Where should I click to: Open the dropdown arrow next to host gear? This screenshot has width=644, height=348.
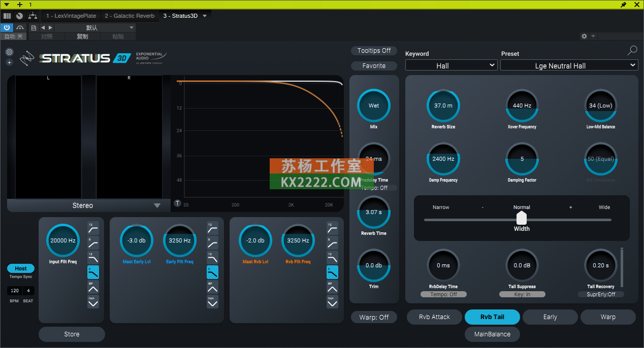[x=593, y=37]
